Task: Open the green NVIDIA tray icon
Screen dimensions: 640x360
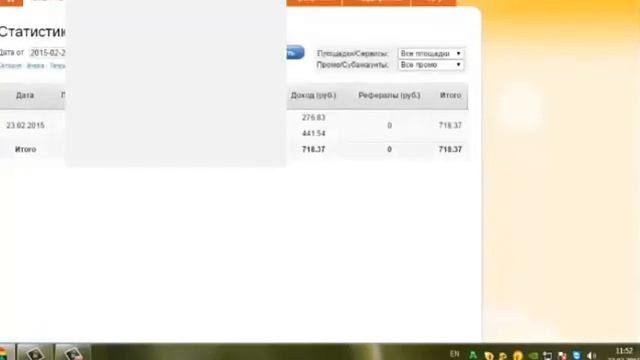Action: click(x=533, y=356)
